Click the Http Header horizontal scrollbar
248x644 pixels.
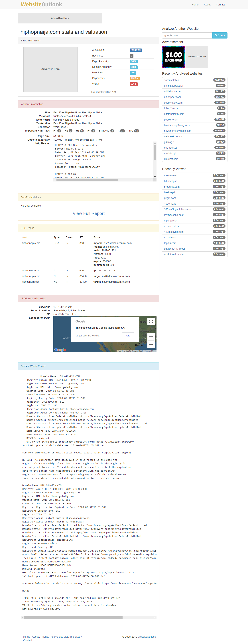coord(87,180)
